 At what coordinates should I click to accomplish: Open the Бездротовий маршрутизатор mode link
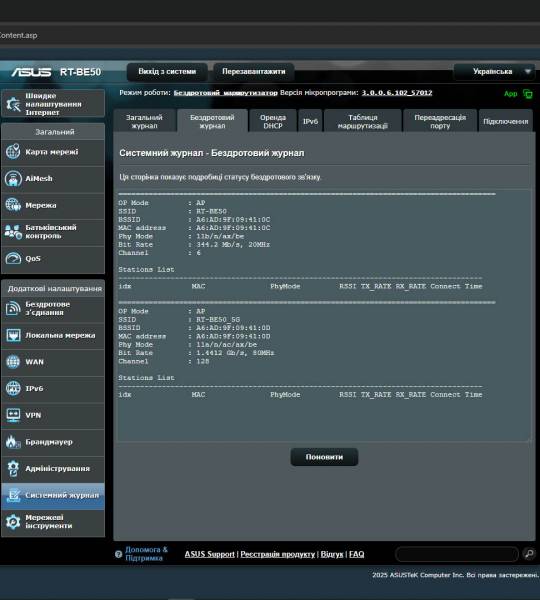[x=225, y=93]
